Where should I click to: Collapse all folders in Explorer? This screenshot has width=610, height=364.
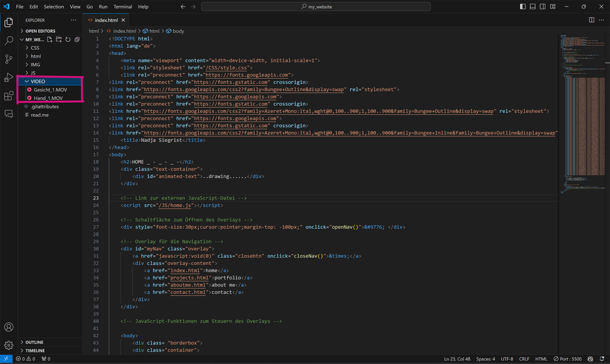pyautogui.click(x=77, y=40)
